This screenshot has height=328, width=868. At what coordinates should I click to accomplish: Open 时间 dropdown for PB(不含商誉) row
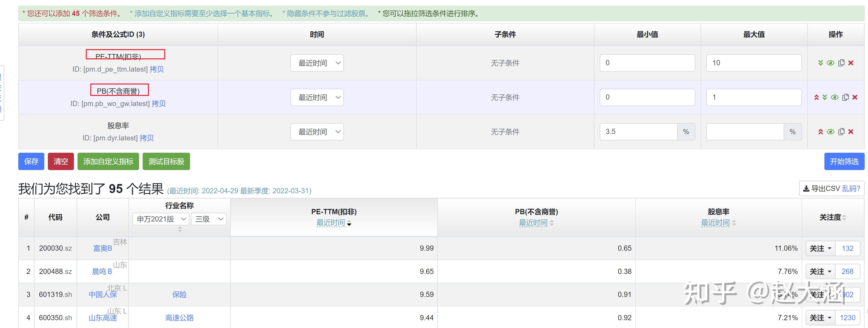click(317, 97)
